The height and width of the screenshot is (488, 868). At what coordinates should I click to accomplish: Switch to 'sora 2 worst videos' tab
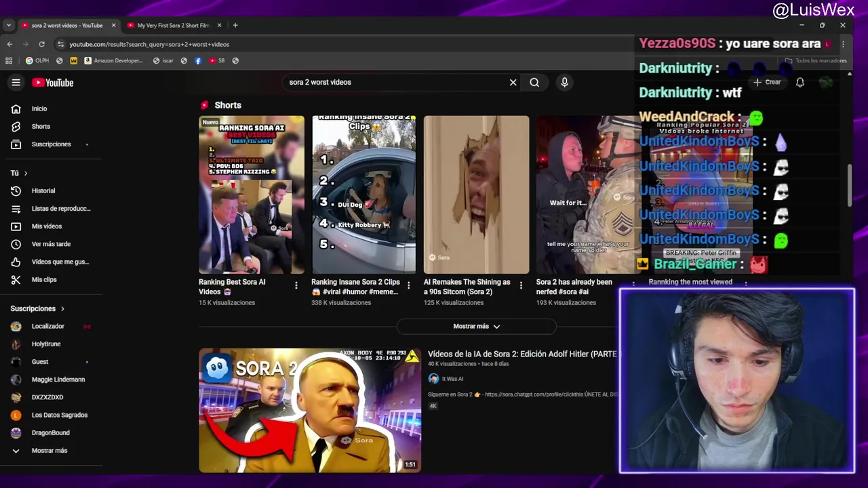(68, 25)
